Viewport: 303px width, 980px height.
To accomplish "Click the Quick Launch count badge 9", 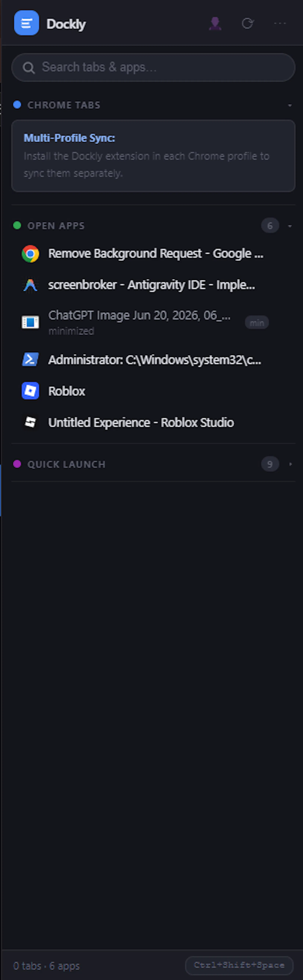I will coord(270,464).
